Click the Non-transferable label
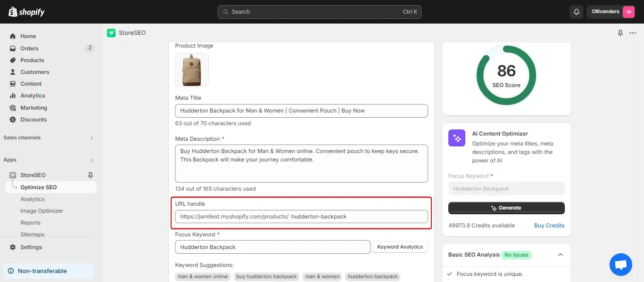The width and height of the screenshot is (644, 282). [42, 271]
